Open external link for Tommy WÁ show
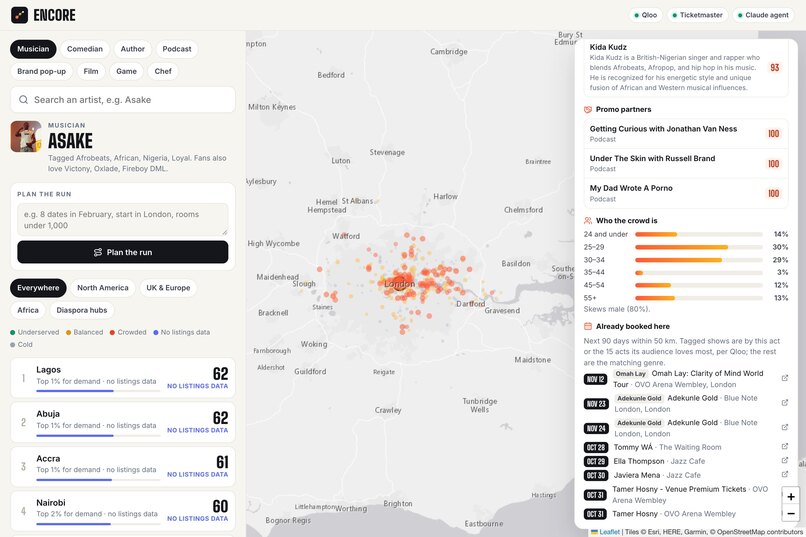This screenshot has height=537, width=806. click(784, 447)
